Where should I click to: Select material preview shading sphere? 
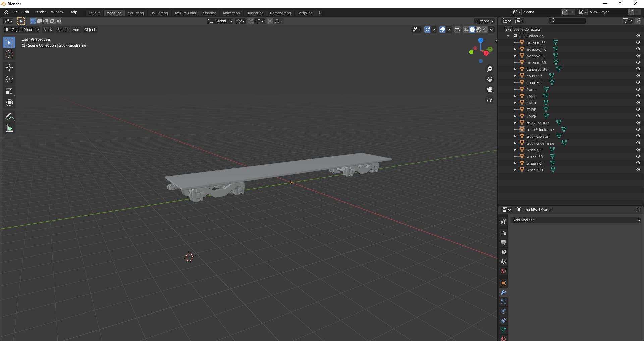click(479, 30)
